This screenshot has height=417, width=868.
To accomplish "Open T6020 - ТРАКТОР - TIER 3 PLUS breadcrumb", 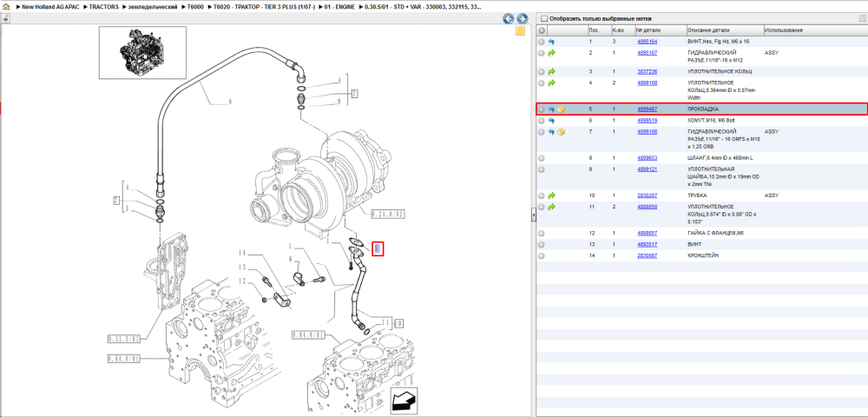I will 265,7.
